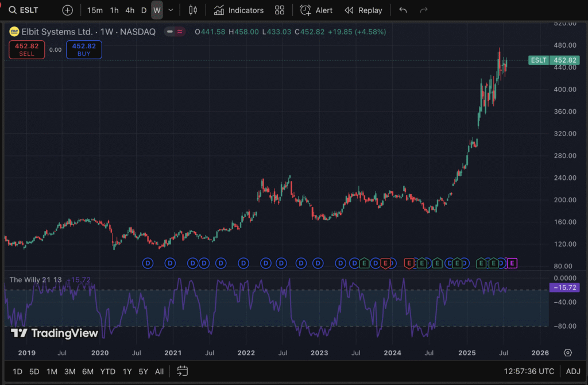
Task: Open the Go to date calendar icon
Action: click(183, 371)
